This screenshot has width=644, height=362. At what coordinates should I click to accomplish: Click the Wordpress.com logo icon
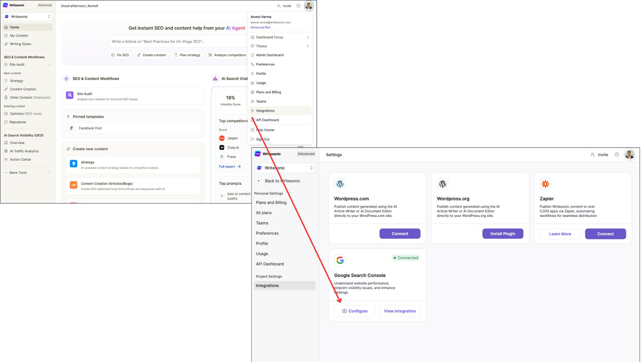point(340,184)
